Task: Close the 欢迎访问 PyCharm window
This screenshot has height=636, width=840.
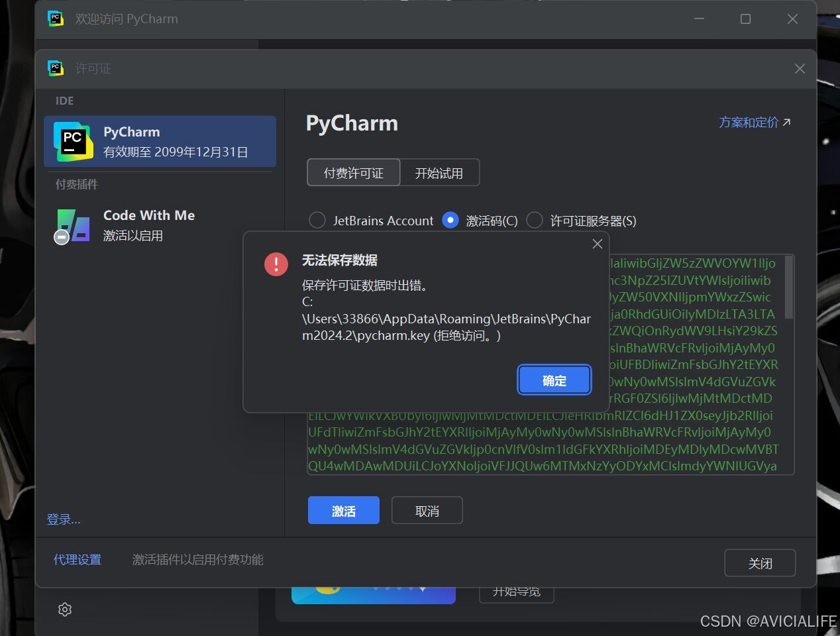Action: [792, 19]
